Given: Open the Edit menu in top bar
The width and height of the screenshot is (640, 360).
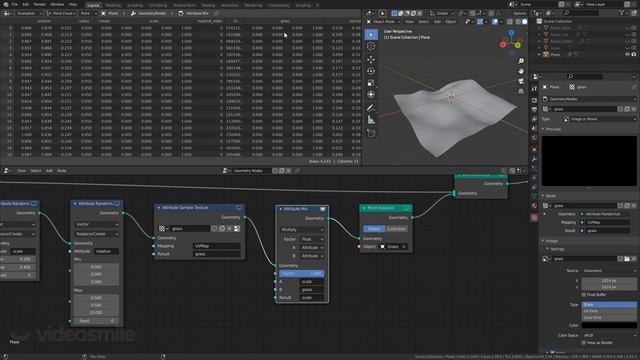Looking at the screenshot, I should (26, 4).
